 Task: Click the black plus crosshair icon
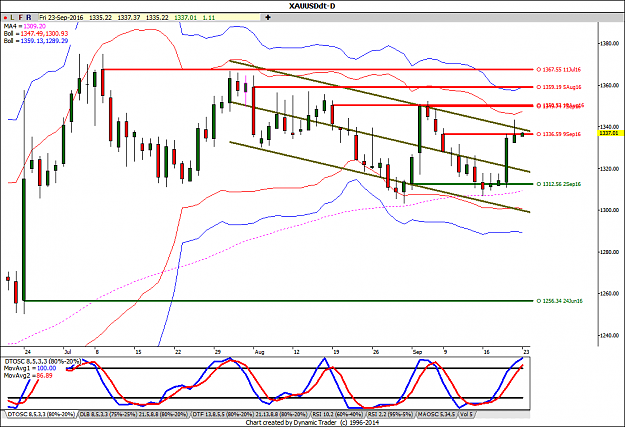[268, 18]
